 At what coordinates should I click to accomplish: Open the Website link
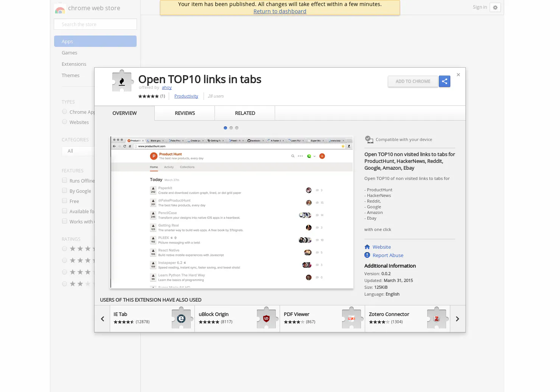click(x=381, y=247)
